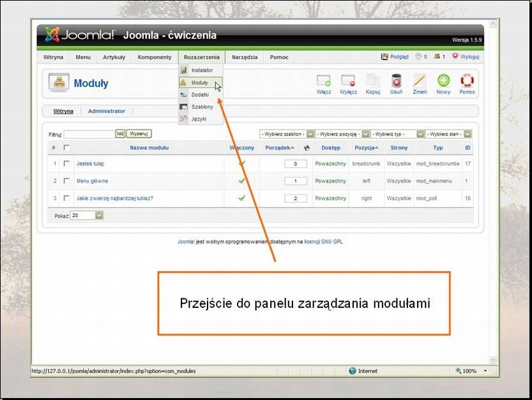Click the Instalator icon in dropdown menu

(x=183, y=70)
